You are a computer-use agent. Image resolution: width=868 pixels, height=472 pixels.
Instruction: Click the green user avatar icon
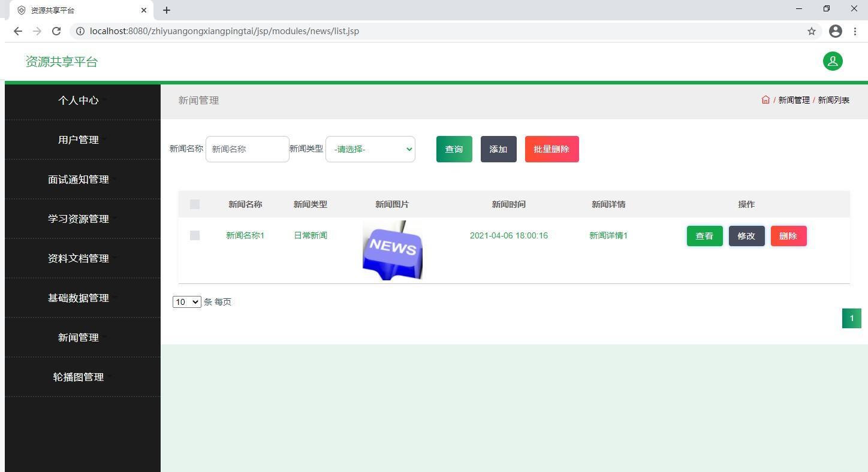pos(833,61)
